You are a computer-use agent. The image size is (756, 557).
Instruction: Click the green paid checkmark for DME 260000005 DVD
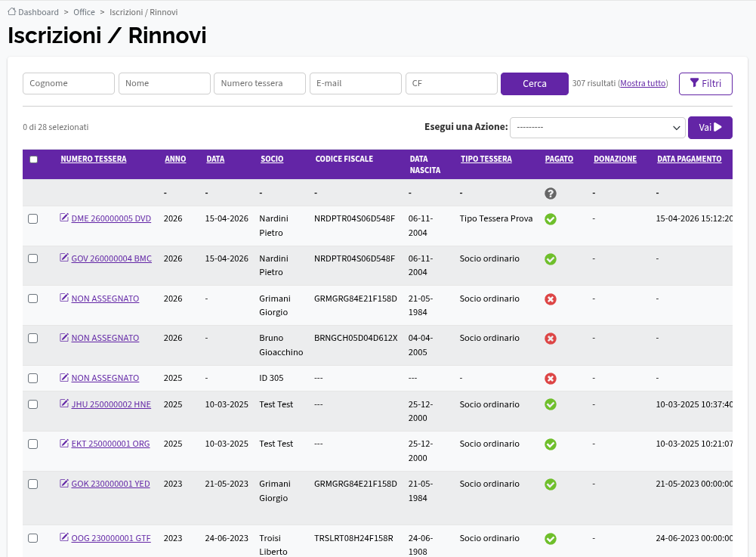pos(551,219)
